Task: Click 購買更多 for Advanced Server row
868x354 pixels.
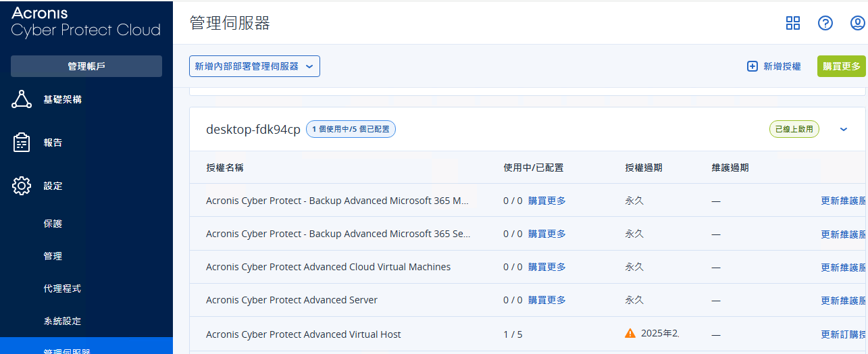Action: 547,300
